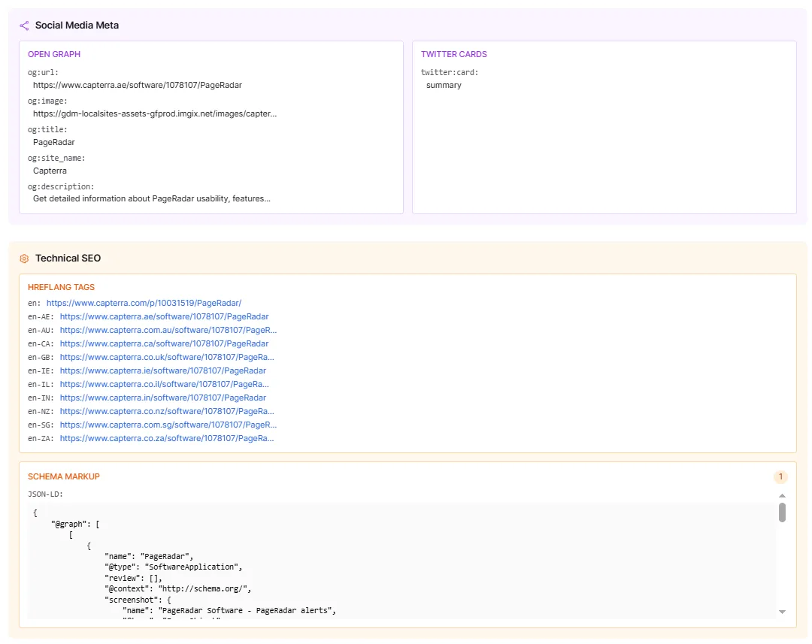
Task: Click the og:title value PageRadar
Action: [x=54, y=142]
